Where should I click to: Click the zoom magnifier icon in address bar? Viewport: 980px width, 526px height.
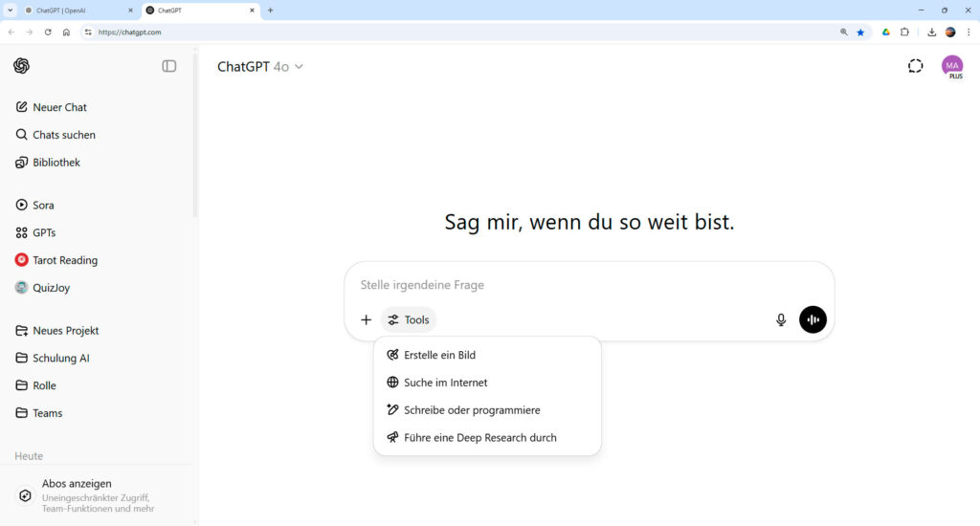point(843,32)
